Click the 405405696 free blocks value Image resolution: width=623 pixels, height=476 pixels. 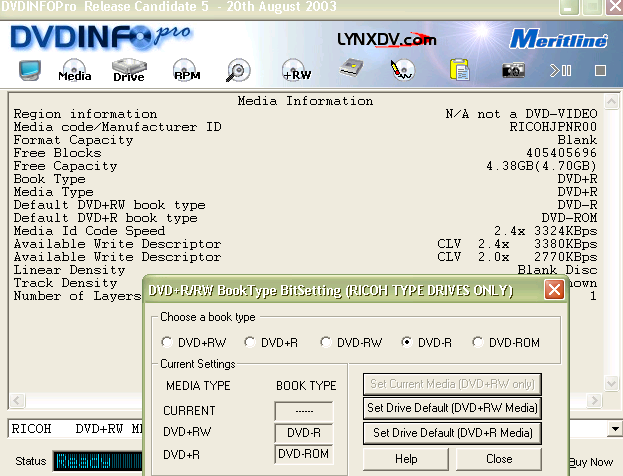click(x=561, y=153)
